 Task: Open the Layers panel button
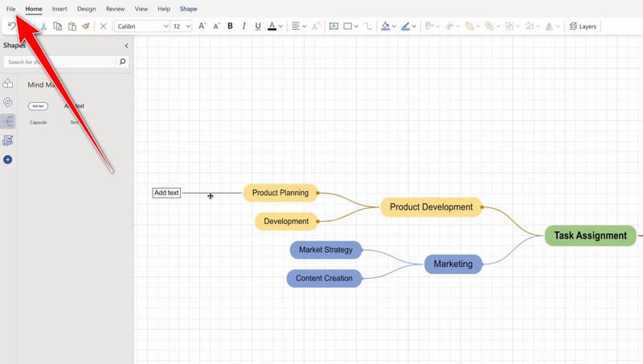point(583,27)
